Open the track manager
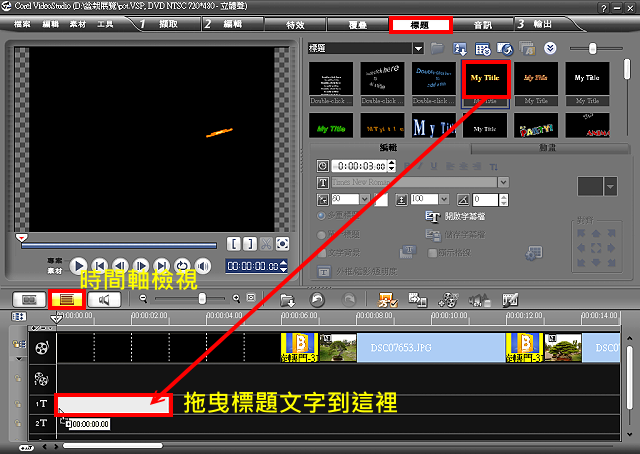The width and height of the screenshot is (640, 454). pyautogui.click(x=448, y=300)
